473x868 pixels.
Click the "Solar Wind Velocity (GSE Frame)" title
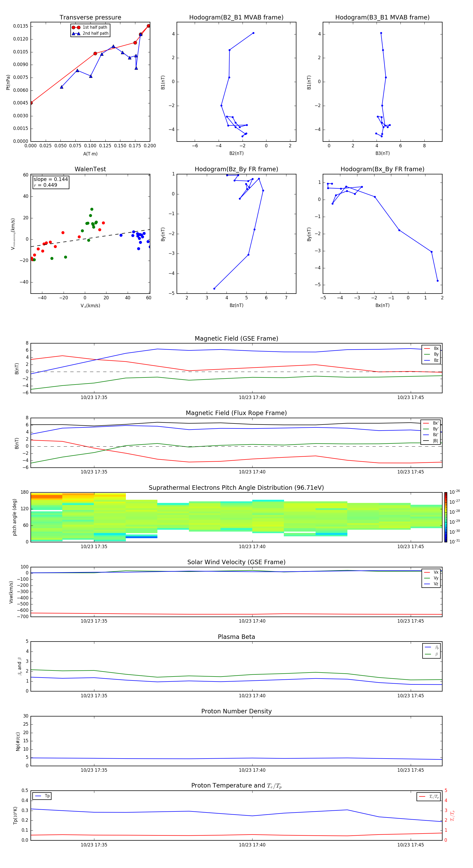tap(236, 562)
